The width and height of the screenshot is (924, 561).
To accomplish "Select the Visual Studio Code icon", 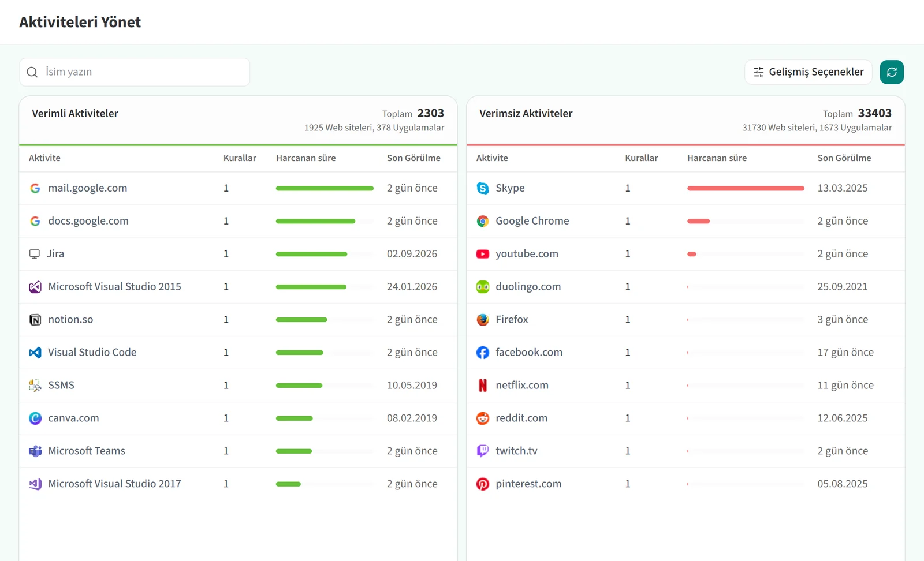I will [35, 353].
